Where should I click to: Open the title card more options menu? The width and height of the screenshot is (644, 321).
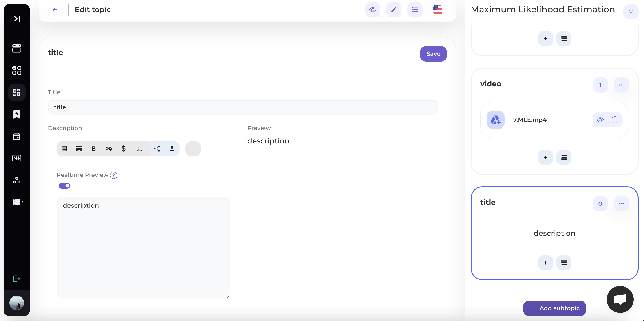coord(621,204)
